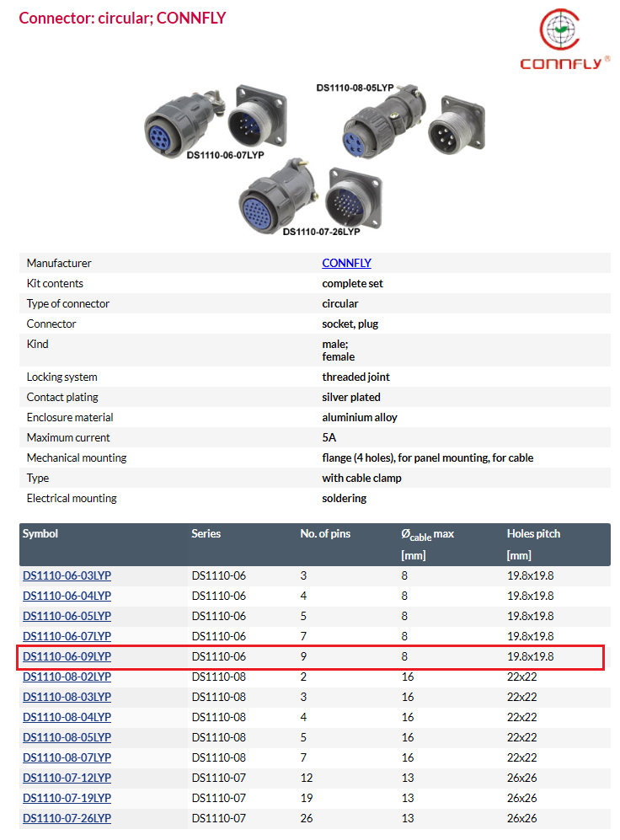Open the DS1110-06-09LYP product link
Image resolution: width=620 pixels, height=840 pixels.
coord(67,656)
